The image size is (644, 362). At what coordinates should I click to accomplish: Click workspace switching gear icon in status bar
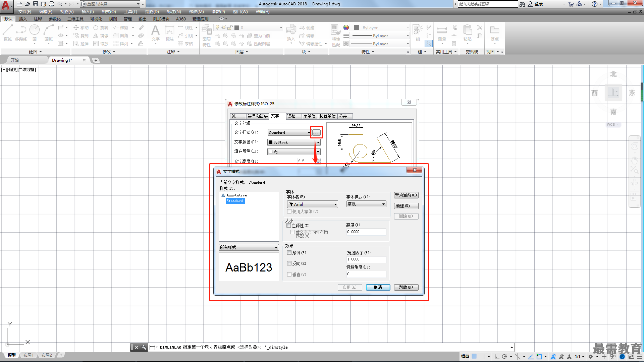point(591,357)
